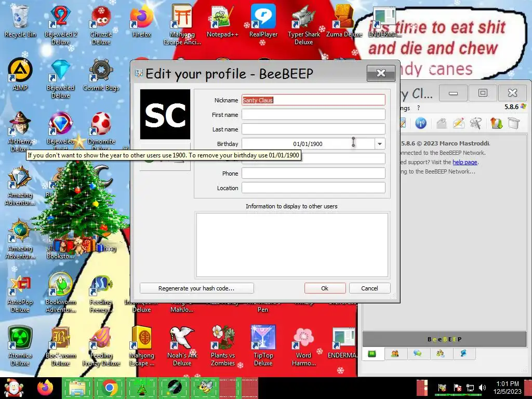Click the SC profile avatar picture
Screen dimensions: 532x399
(165, 114)
